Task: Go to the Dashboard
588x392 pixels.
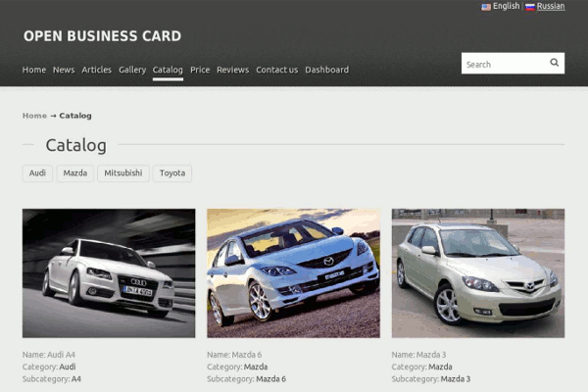Action: coord(326,70)
